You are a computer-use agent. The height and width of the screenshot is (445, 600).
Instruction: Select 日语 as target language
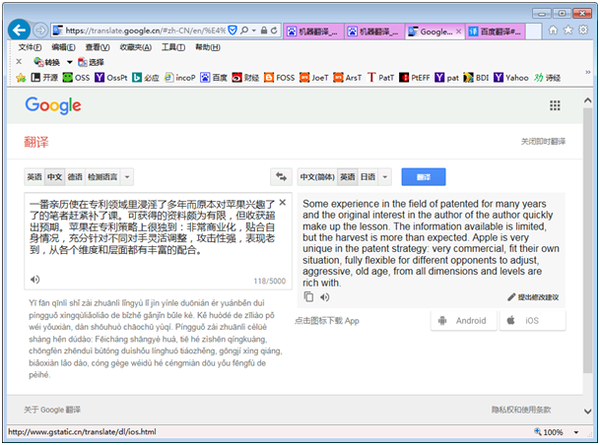[368, 177]
